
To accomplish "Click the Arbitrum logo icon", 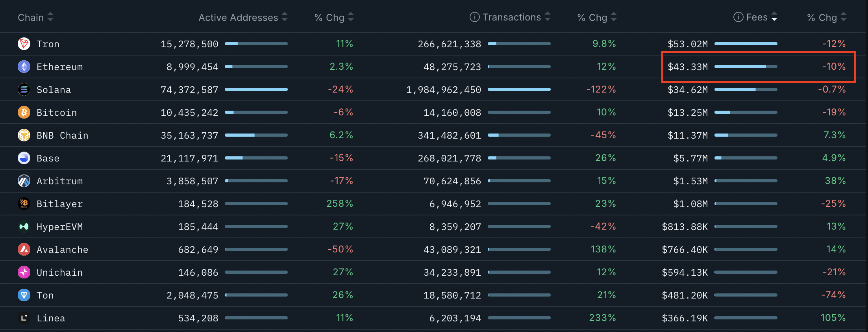I will [x=24, y=181].
